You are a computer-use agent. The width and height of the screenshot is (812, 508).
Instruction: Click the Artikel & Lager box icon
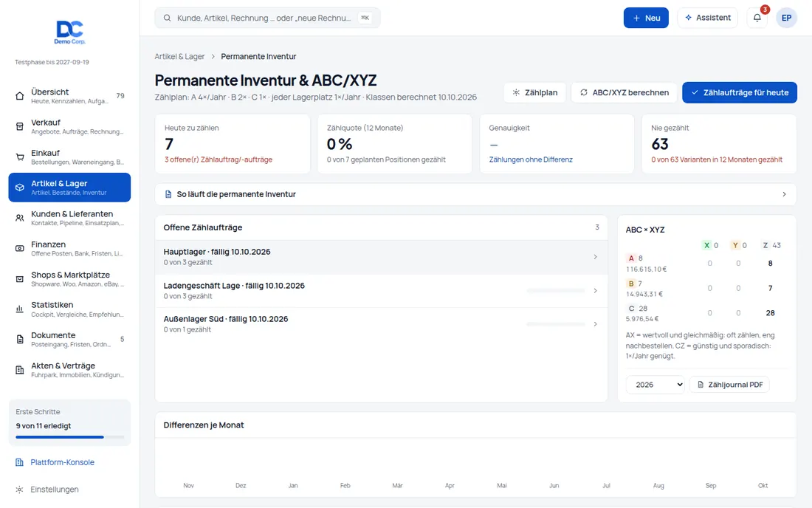pos(20,188)
